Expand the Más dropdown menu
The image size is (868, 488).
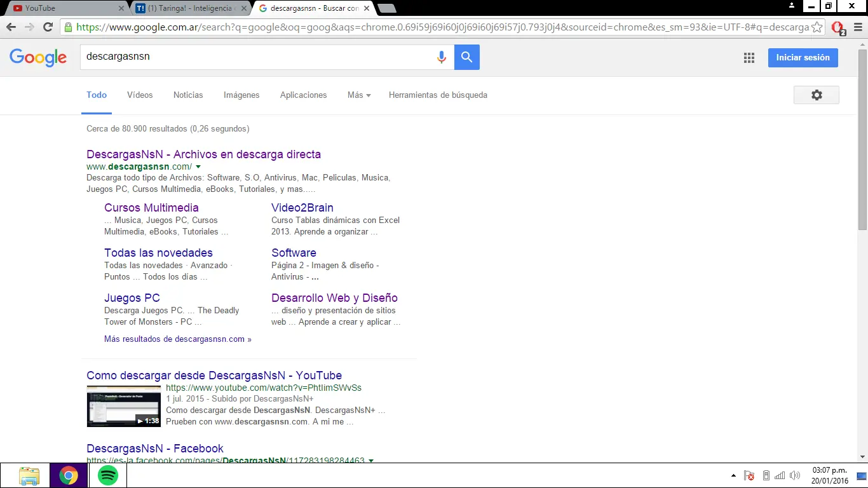click(x=359, y=95)
